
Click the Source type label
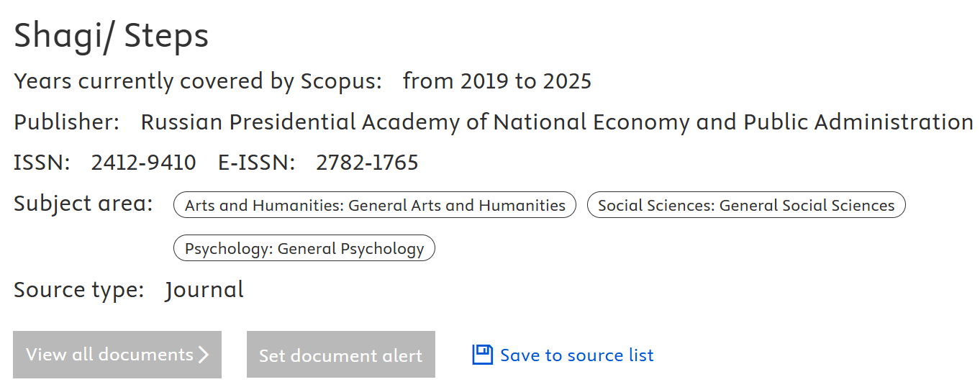[x=79, y=290]
